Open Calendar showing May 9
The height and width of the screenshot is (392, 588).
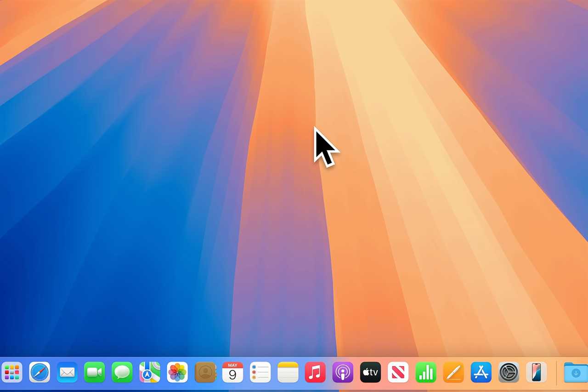click(x=232, y=372)
